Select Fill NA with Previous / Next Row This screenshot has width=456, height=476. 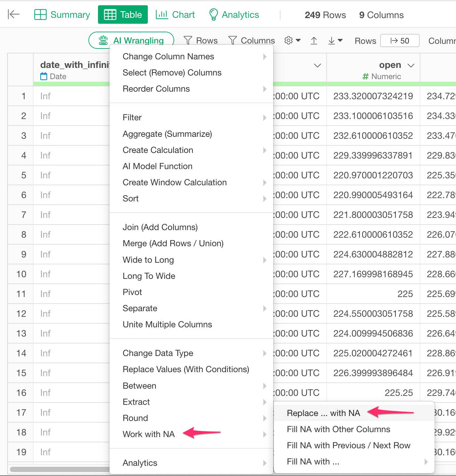(x=348, y=445)
